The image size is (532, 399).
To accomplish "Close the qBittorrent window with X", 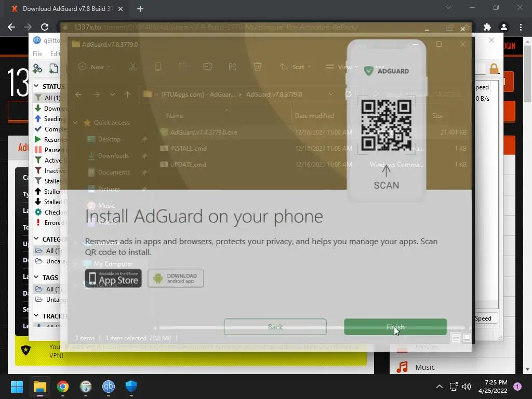I will pyautogui.click(x=491, y=40).
